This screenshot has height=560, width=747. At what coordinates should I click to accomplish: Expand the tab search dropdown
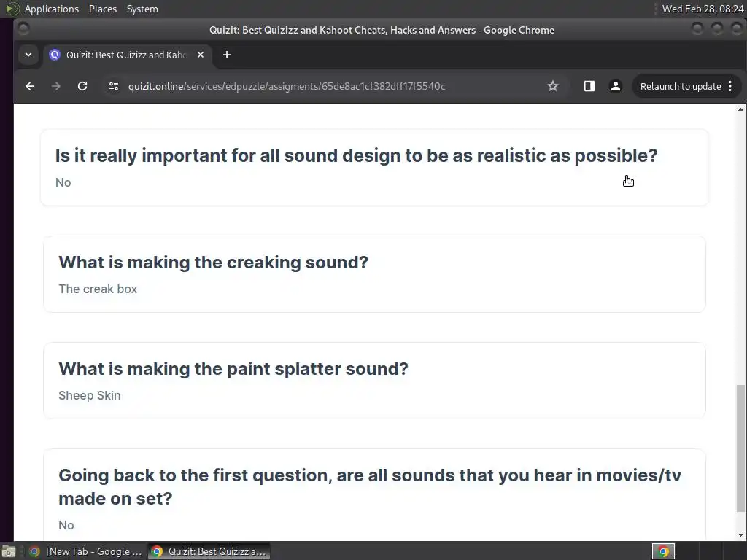click(28, 55)
